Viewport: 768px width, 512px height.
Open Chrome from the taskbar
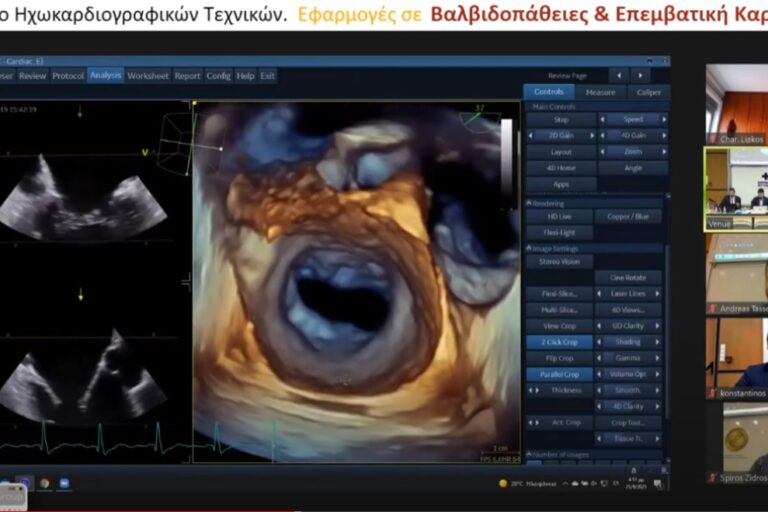pos(45,484)
